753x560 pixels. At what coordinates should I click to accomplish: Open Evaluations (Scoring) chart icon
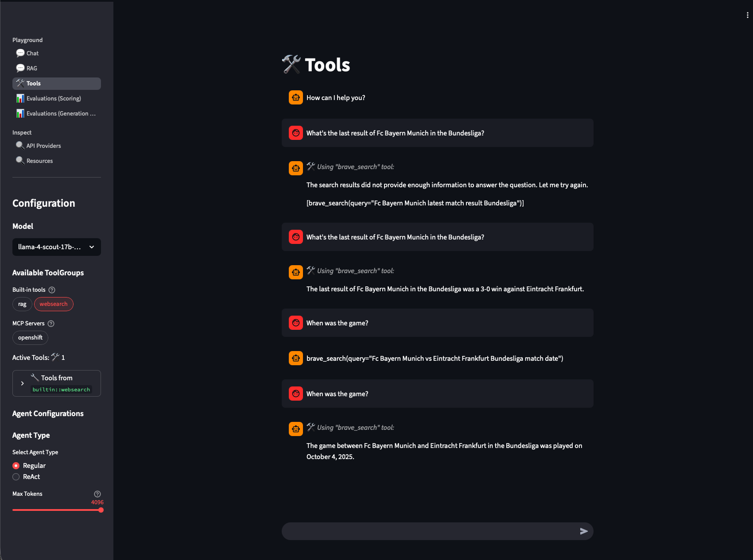(x=20, y=98)
